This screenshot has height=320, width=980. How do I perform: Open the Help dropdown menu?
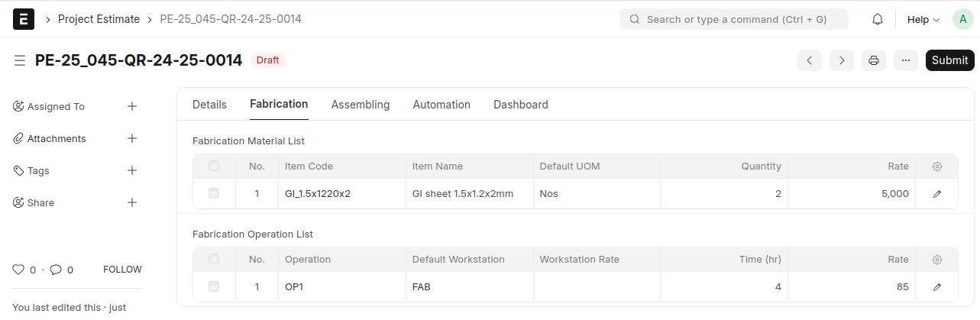click(923, 19)
